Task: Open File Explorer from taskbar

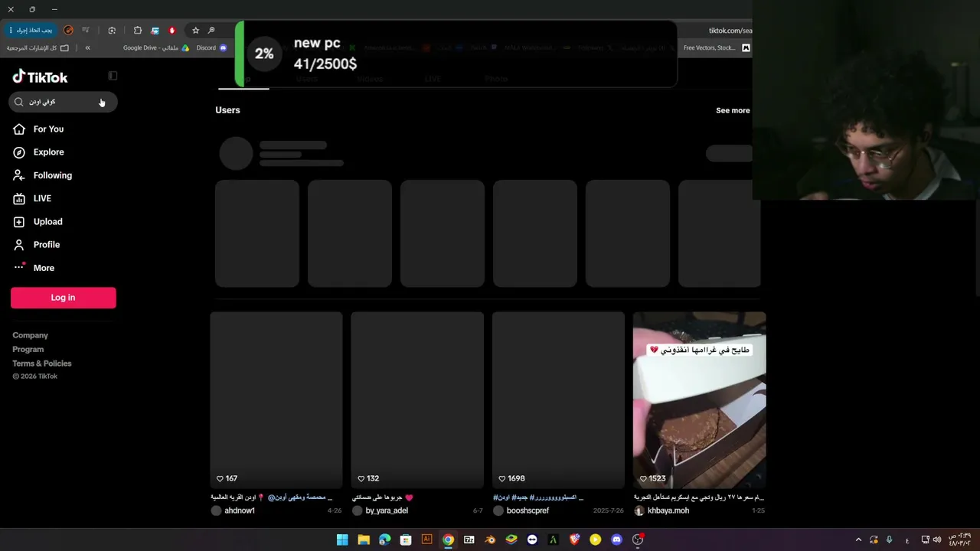Action: pos(364,540)
